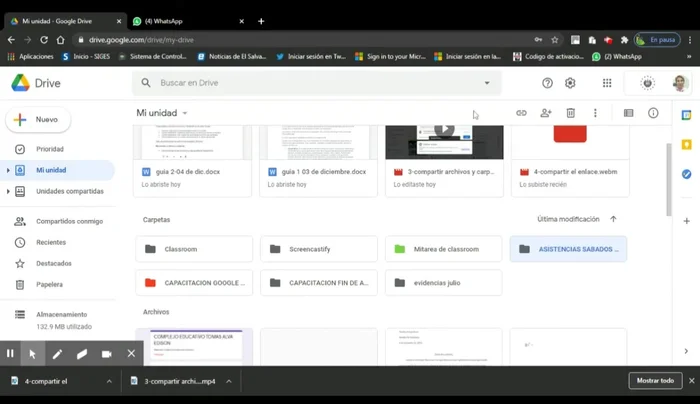
Task: Open search options arrow in search bar
Action: 487,83
